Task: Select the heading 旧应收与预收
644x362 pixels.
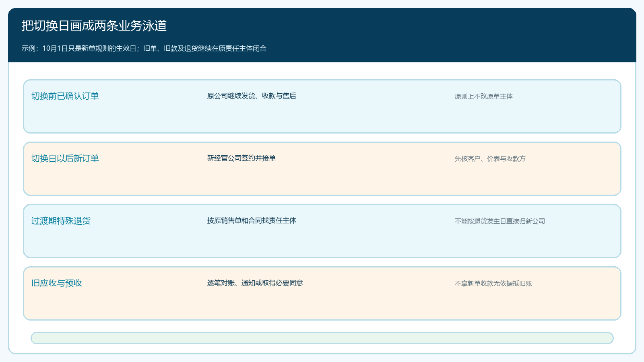Action: (x=57, y=283)
